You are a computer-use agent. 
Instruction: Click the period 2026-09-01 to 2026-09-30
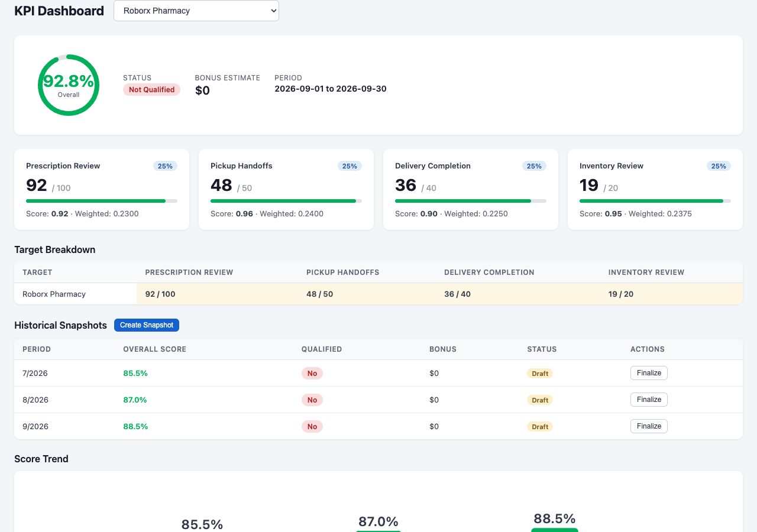(x=331, y=89)
